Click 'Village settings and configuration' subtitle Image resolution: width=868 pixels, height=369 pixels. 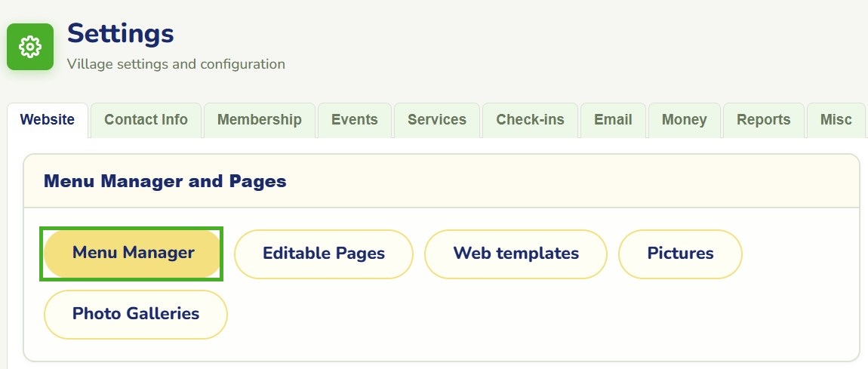(x=176, y=64)
